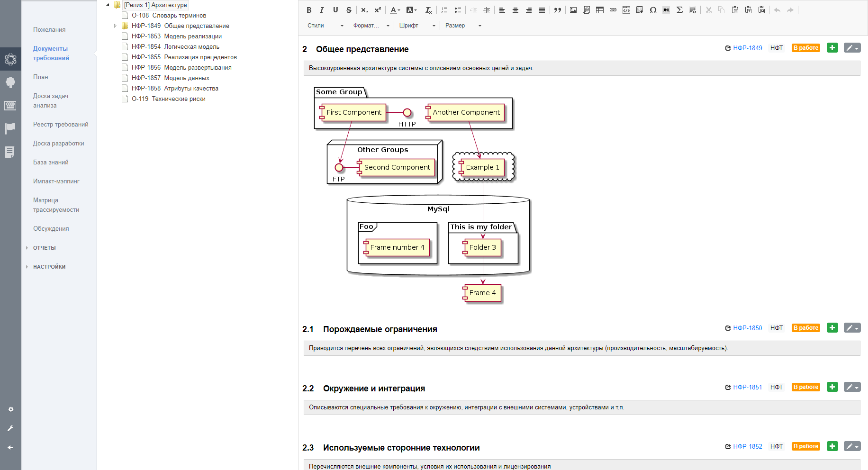
Task: Align text right
Action: pos(529,10)
